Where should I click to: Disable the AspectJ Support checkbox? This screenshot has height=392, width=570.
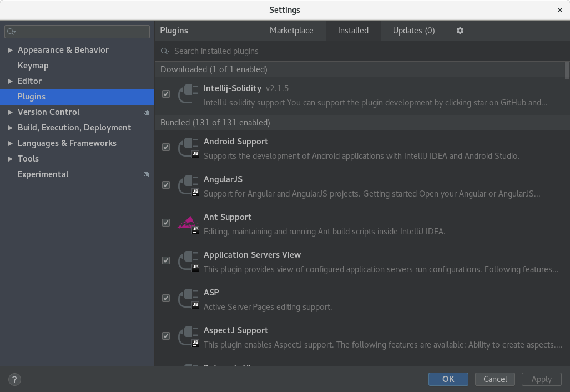(x=166, y=336)
